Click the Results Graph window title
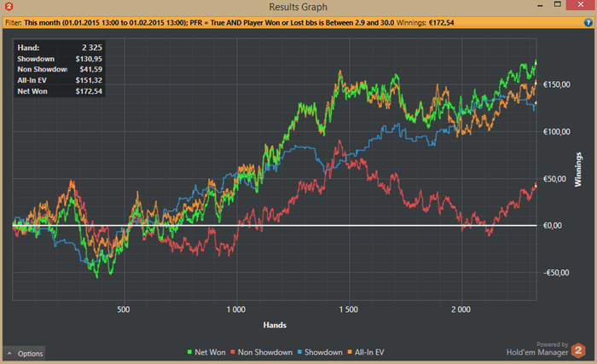 [x=298, y=7]
